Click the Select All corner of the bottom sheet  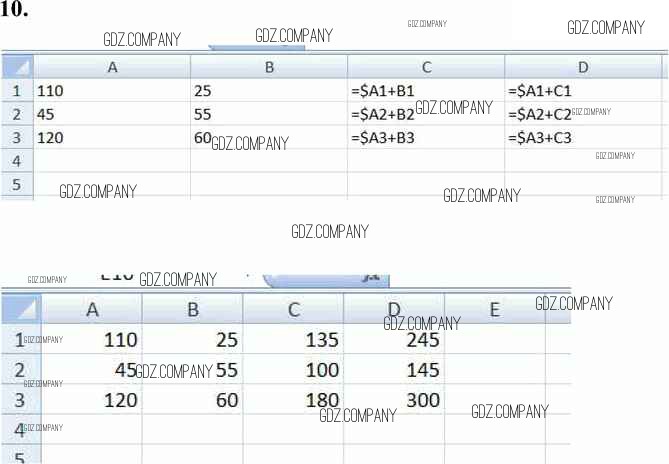tap(20, 309)
